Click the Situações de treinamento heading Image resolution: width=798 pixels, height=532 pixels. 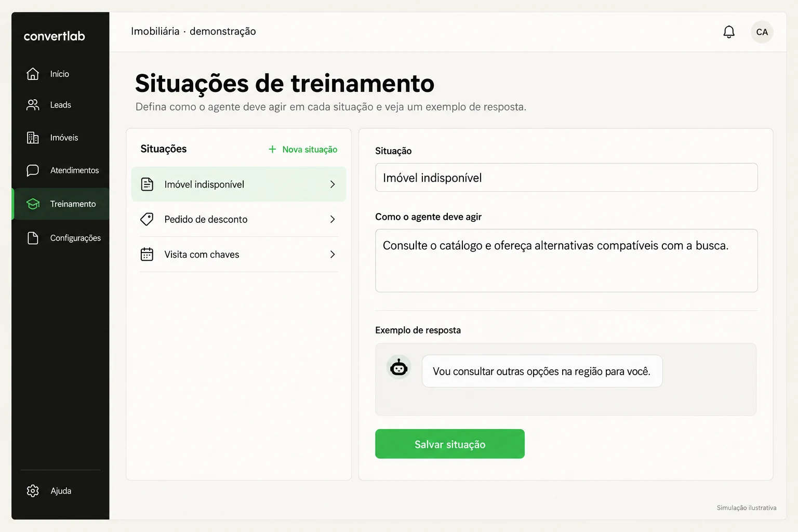[285, 83]
